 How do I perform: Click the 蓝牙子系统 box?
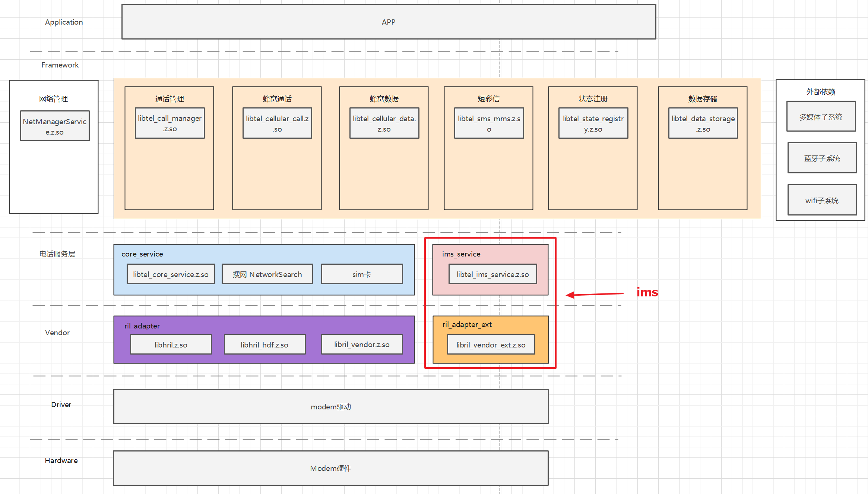click(x=822, y=158)
